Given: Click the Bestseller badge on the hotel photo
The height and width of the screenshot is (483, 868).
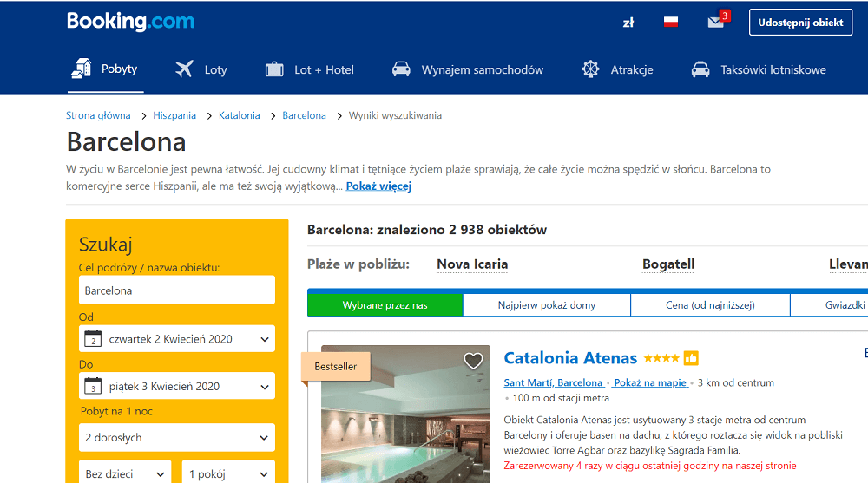Looking at the screenshot, I should pos(335,366).
